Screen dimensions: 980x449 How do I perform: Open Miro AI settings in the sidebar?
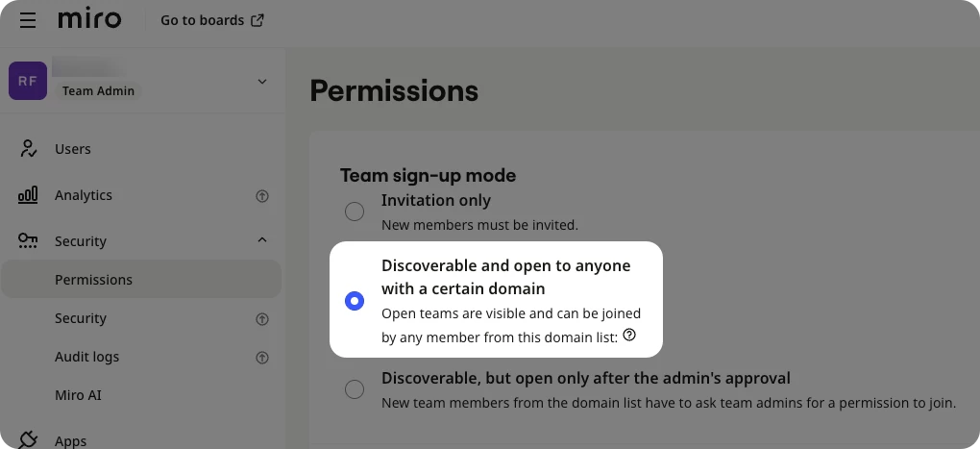click(x=78, y=395)
